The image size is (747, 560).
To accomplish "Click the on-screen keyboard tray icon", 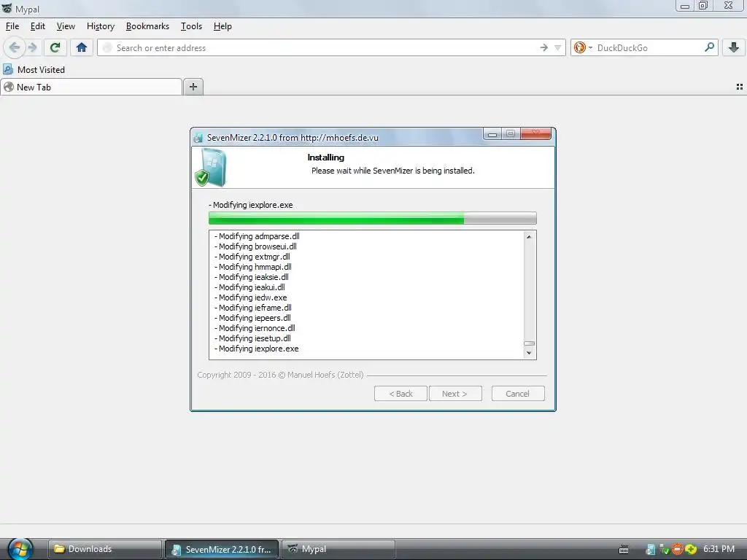I will (623, 550).
